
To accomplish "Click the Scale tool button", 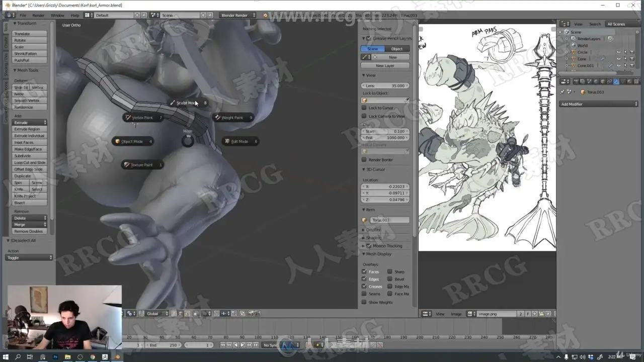I will [30, 47].
